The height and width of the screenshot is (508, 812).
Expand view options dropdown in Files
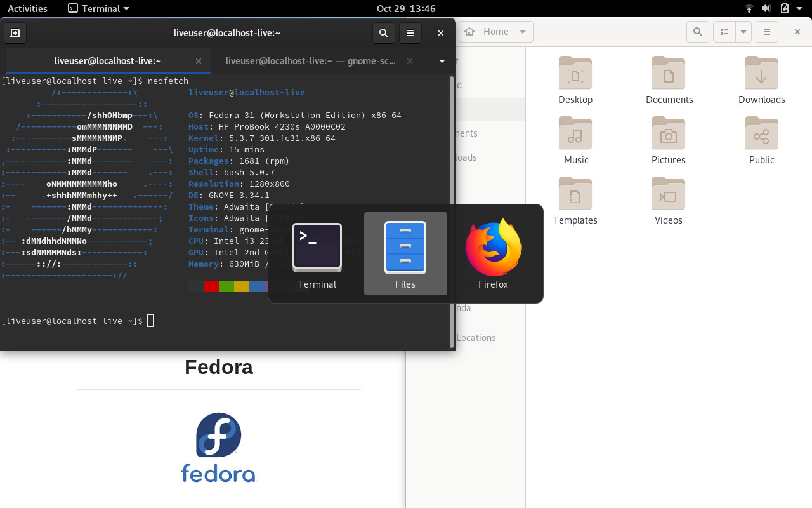743,32
